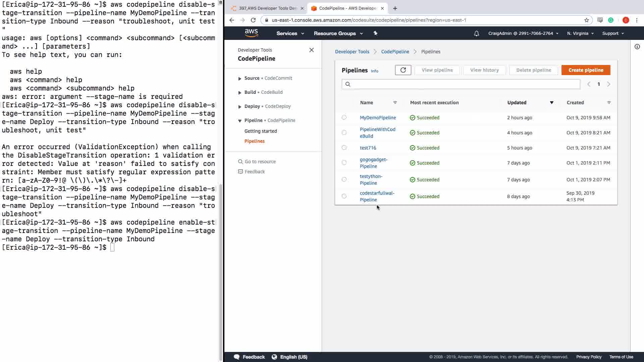The width and height of the screenshot is (644, 362).
Task: Bookmark page with the star icon
Action: (586, 20)
